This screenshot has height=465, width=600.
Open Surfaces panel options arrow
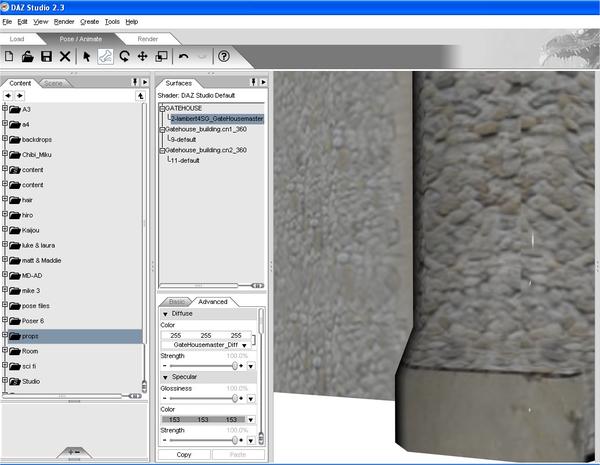pyautogui.click(x=263, y=82)
